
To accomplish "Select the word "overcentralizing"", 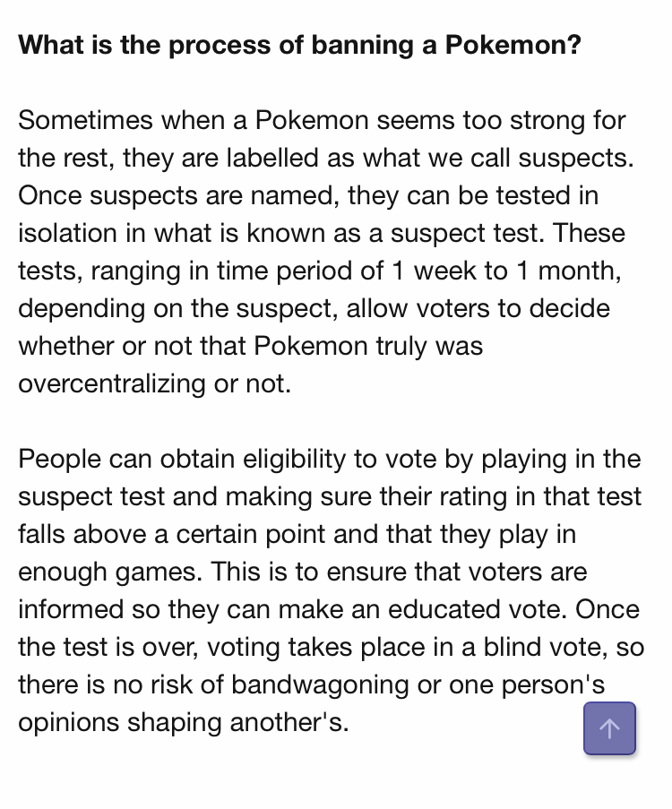I will [111, 383].
